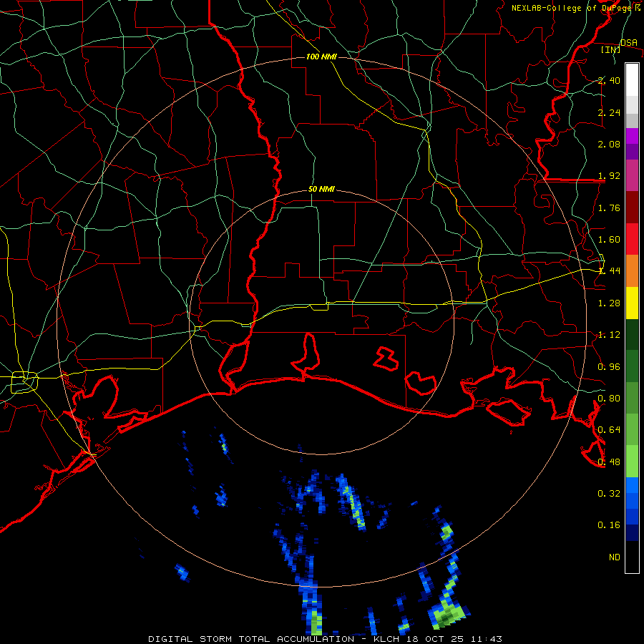Click the light green swatch beside 0.48
The width and height of the screenshot is (644, 644).
632,462
